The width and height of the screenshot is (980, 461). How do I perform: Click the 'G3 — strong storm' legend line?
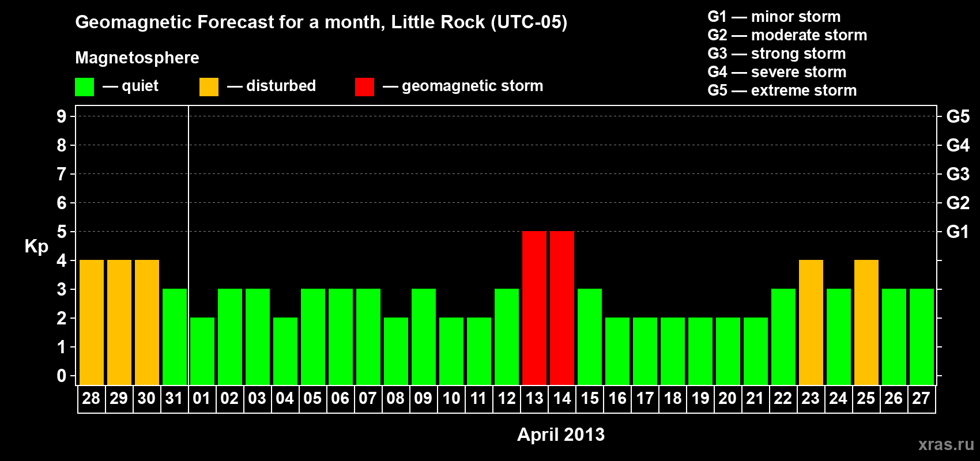[x=777, y=54]
